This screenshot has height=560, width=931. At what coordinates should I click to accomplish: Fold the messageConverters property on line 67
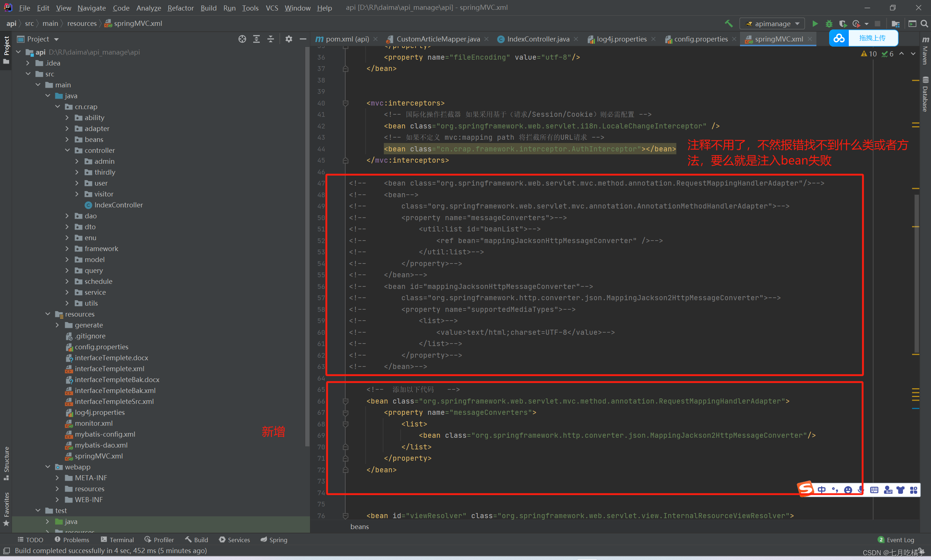346,413
